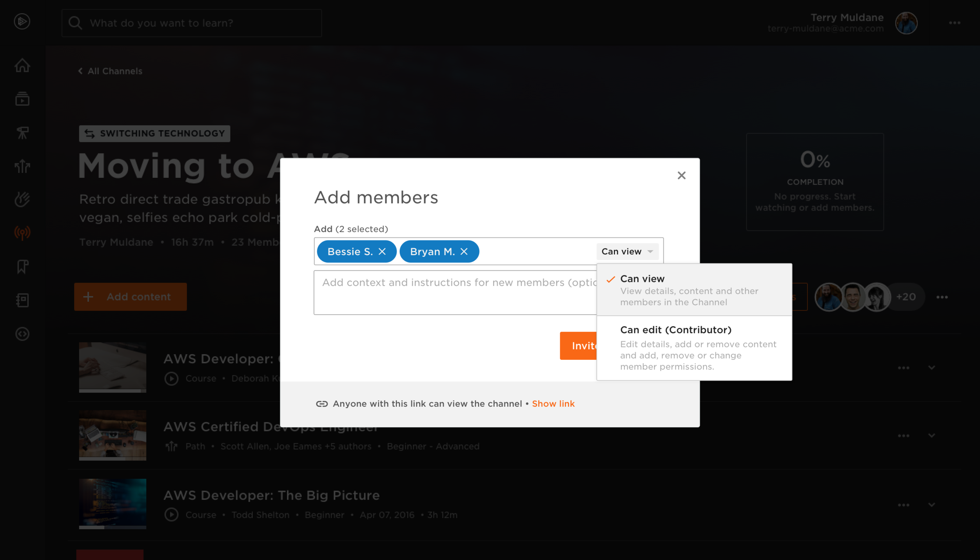Click the +20 members badge
980x560 pixels.
pos(906,297)
